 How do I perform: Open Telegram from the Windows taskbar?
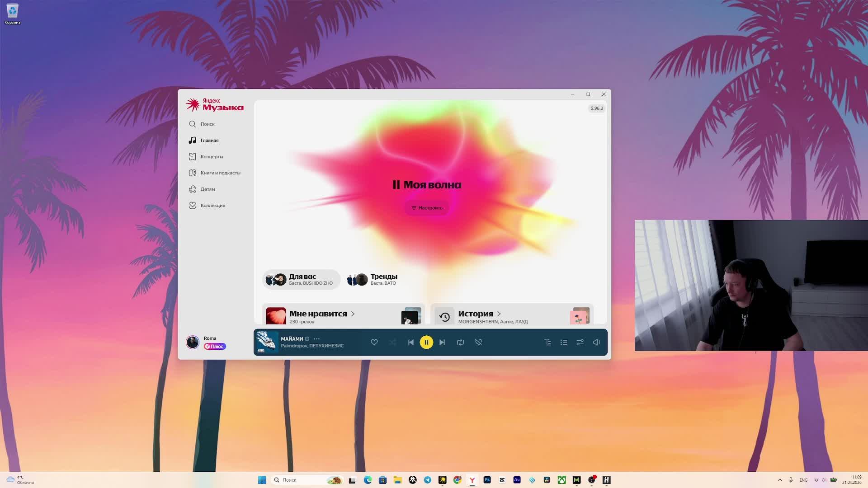(427, 480)
